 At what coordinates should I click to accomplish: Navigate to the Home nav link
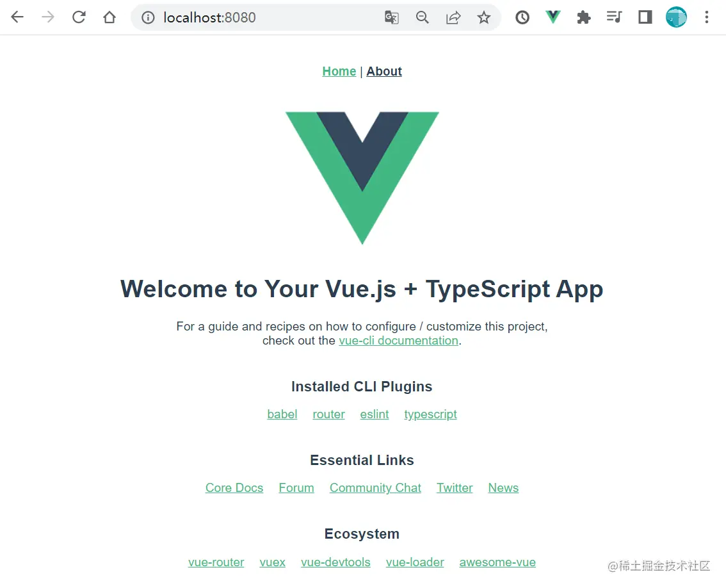click(x=339, y=71)
